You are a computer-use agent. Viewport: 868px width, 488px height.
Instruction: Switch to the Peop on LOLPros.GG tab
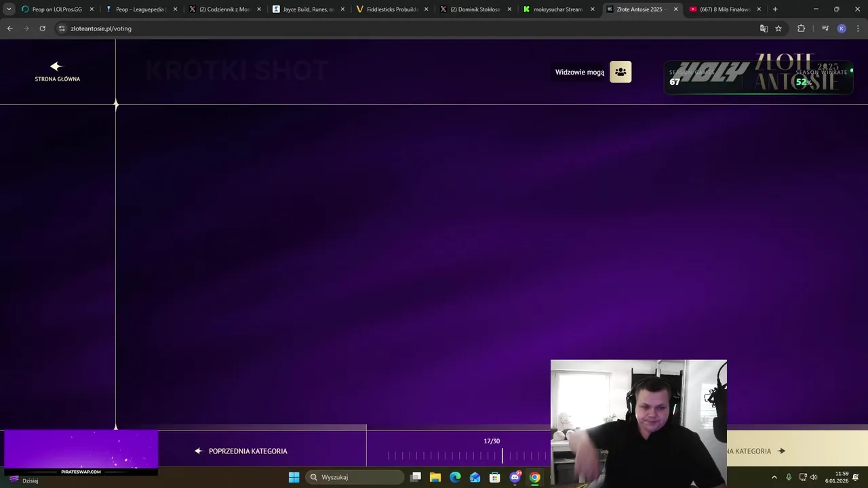click(57, 9)
